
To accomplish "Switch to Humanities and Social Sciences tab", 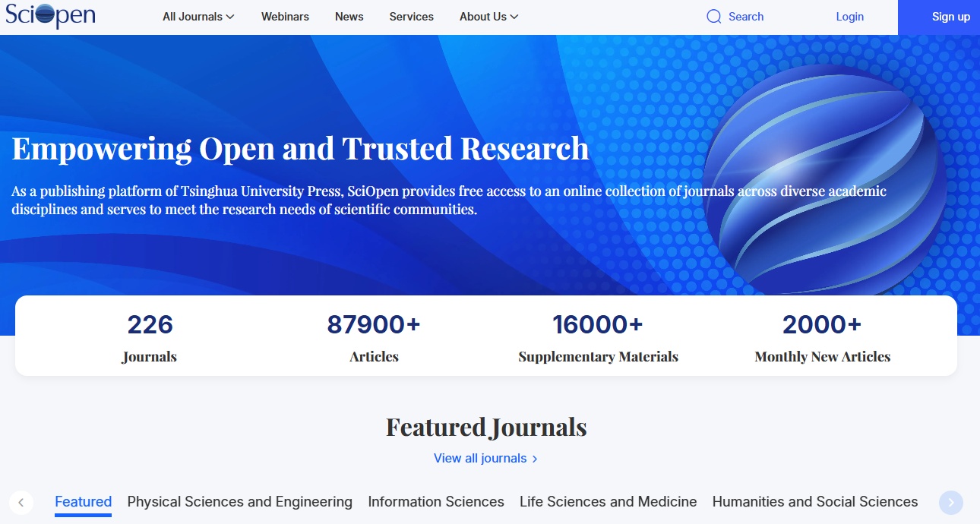I will (x=815, y=502).
